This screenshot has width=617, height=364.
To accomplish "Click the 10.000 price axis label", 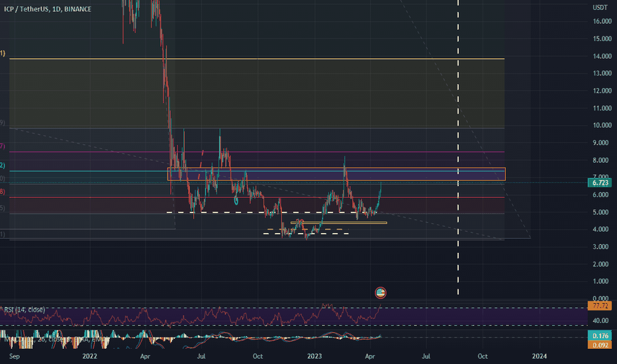I will [602, 125].
